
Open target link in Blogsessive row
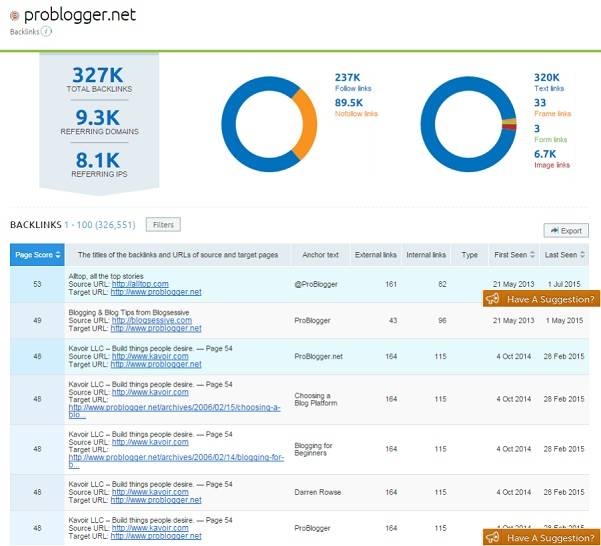click(x=156, y=328)
